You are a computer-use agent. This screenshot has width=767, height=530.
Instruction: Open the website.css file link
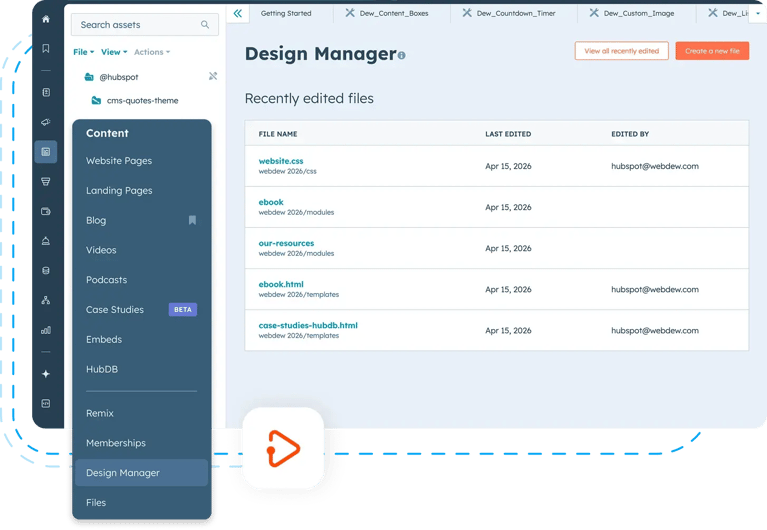(281, 161)
